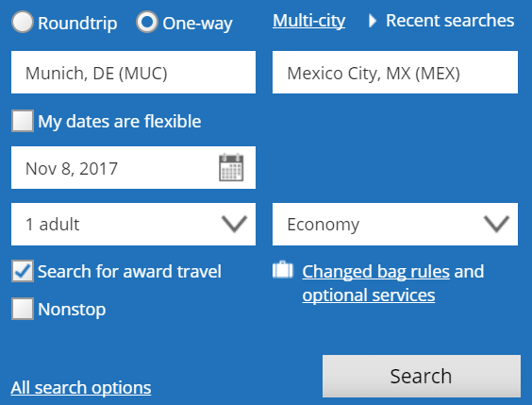Click the Mexico City destination field

pyautogui.click(x=395, y=73)
